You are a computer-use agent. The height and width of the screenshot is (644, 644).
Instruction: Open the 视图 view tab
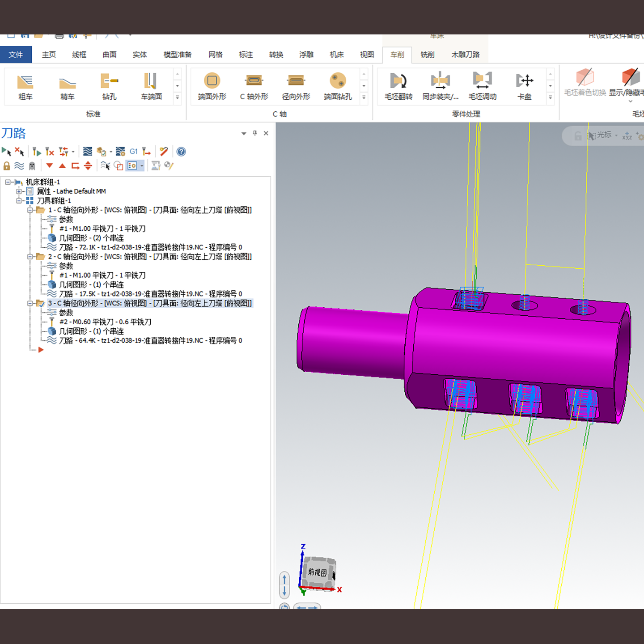click(x=367, y=55)
